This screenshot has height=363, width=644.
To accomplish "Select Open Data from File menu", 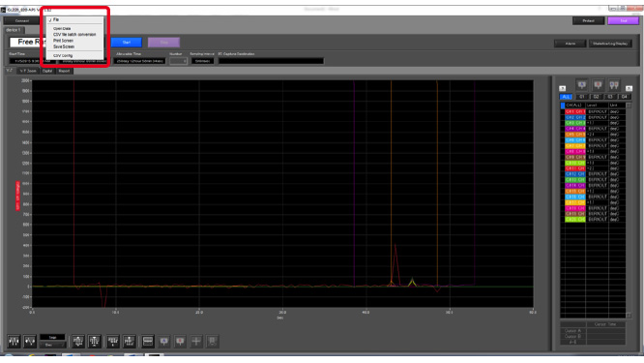I will [62, 29].
